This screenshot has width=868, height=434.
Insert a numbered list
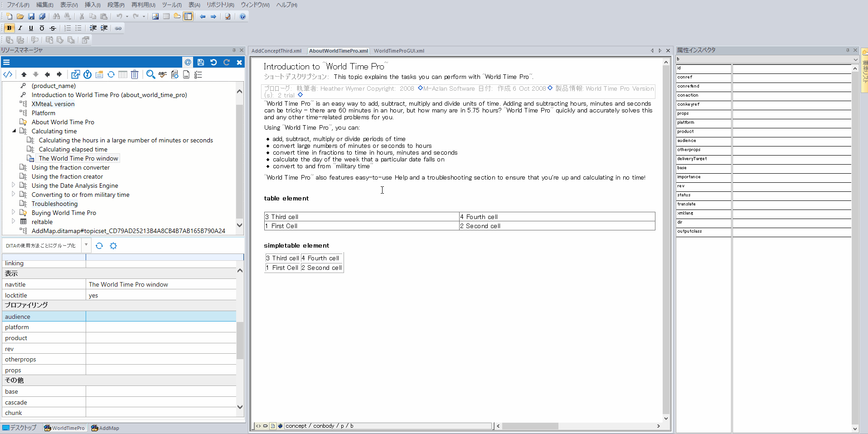tap(68, 28)
